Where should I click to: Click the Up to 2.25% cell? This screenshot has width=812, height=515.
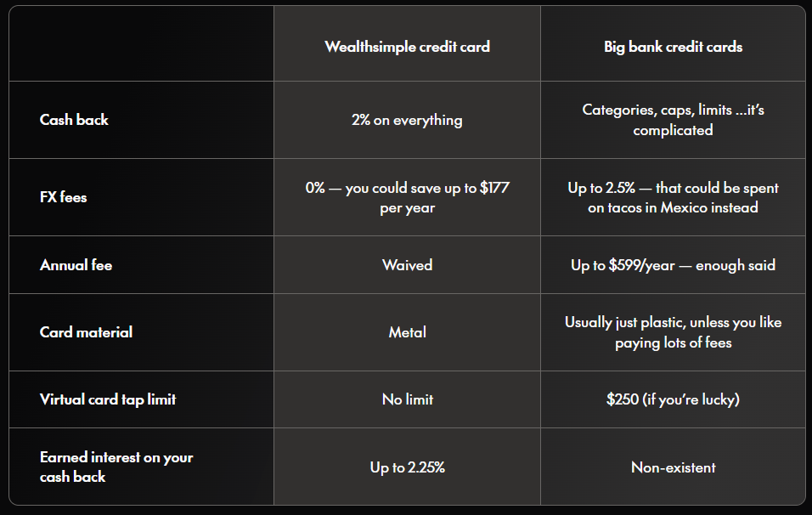click(407, 467)
